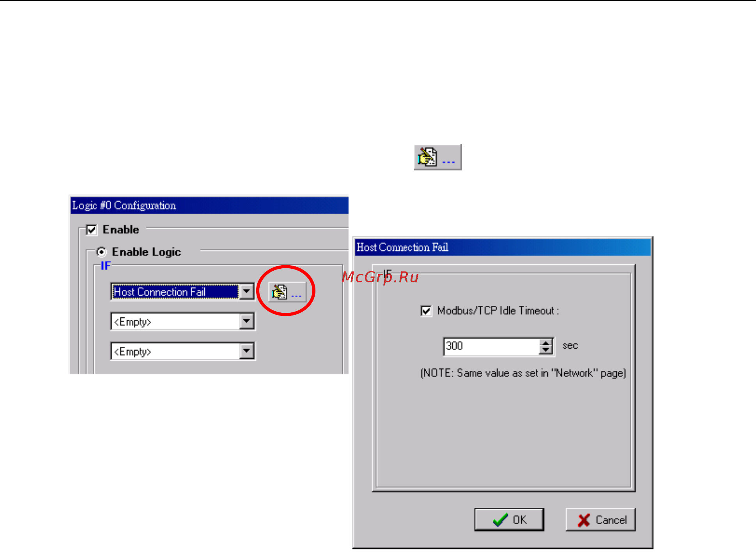Click the standalone settings icon above the Logic window
This screenshot has width=756, height=553.
(437, 157)
